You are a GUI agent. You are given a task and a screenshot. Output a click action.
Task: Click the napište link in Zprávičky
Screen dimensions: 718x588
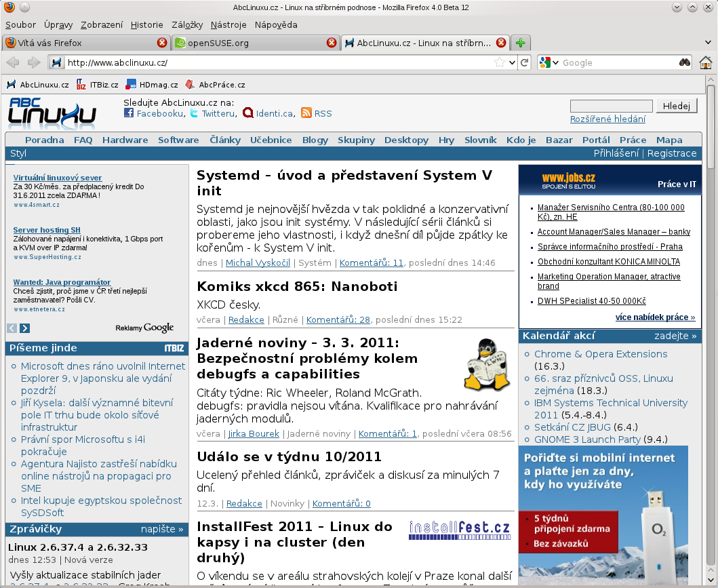tap(162, 529)
